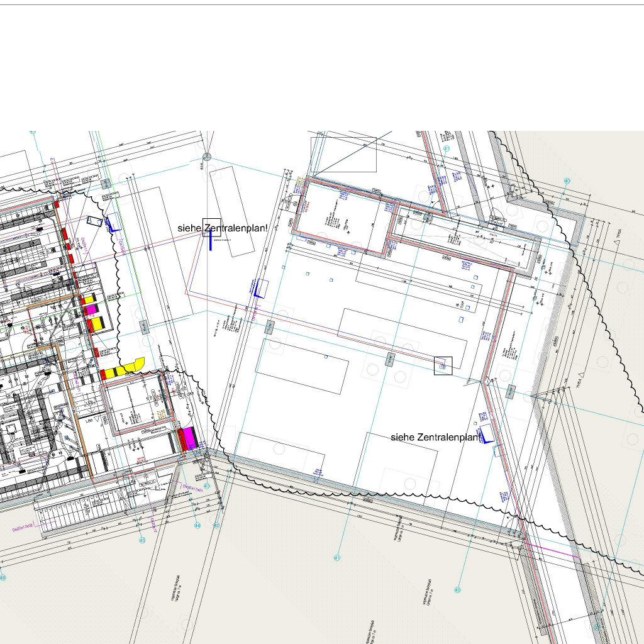Select axis bubble 41 at the bottom
Screen dimensions: 644x644
pos(337,558)
